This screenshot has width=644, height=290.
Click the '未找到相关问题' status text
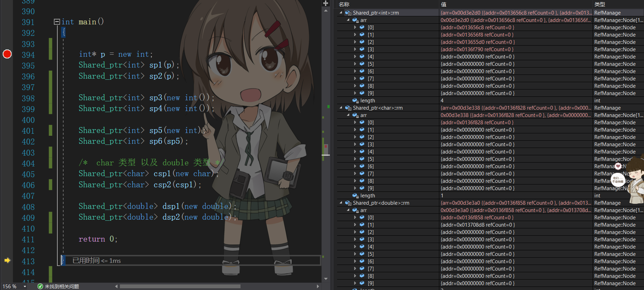click(62, 287)
